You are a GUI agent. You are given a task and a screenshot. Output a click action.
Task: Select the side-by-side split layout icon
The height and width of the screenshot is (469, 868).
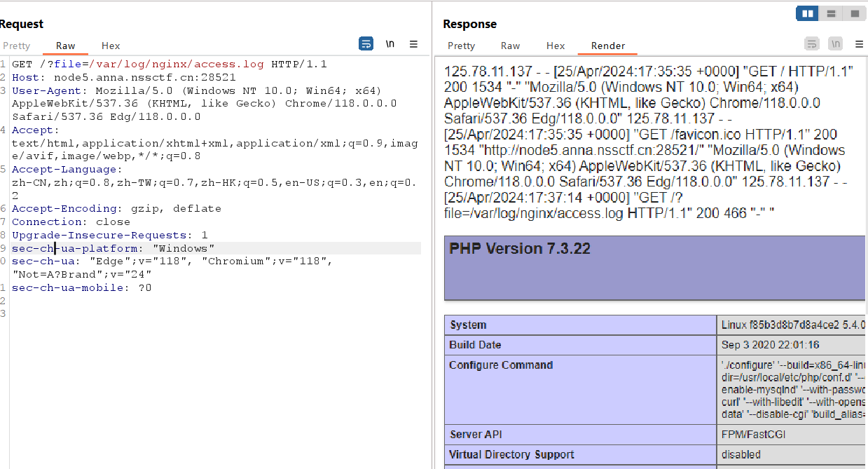(806, 13)
